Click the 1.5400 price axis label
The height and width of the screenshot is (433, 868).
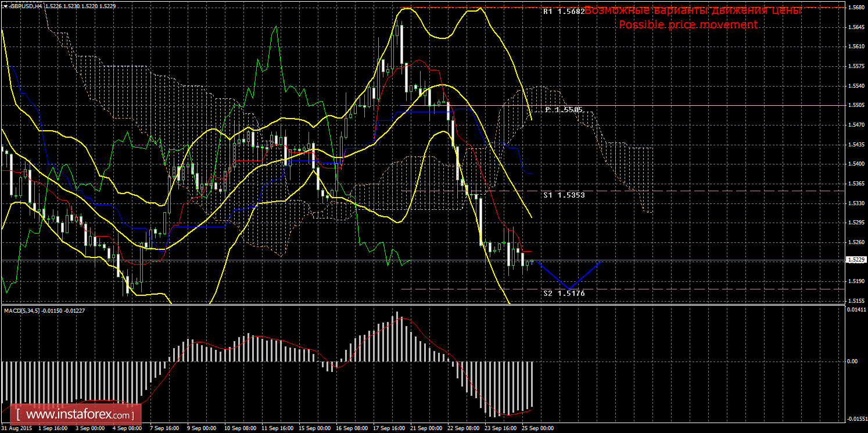tap(855, 164)
